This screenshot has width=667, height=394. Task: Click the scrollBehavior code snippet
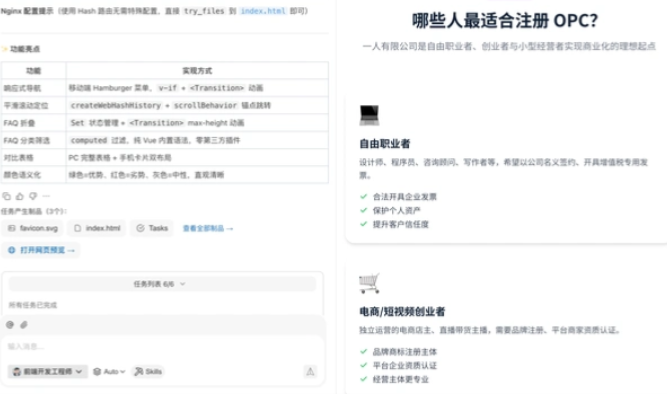[x=205, y=105]
